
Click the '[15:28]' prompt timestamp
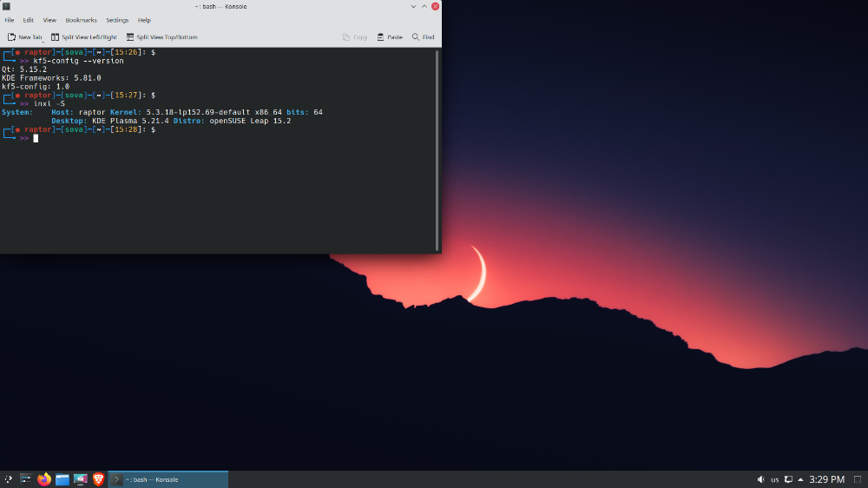coord(126,129)
